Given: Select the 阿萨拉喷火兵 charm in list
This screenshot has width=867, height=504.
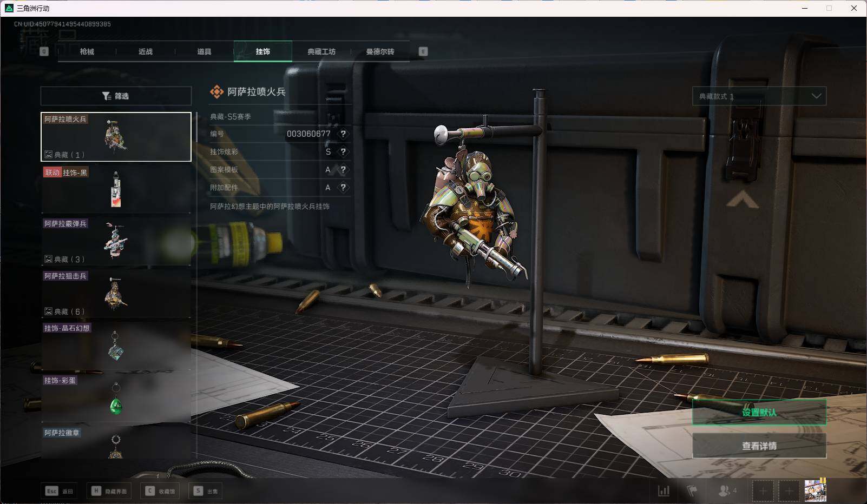Looking at the screenshot, I should (x=116, y=137).
